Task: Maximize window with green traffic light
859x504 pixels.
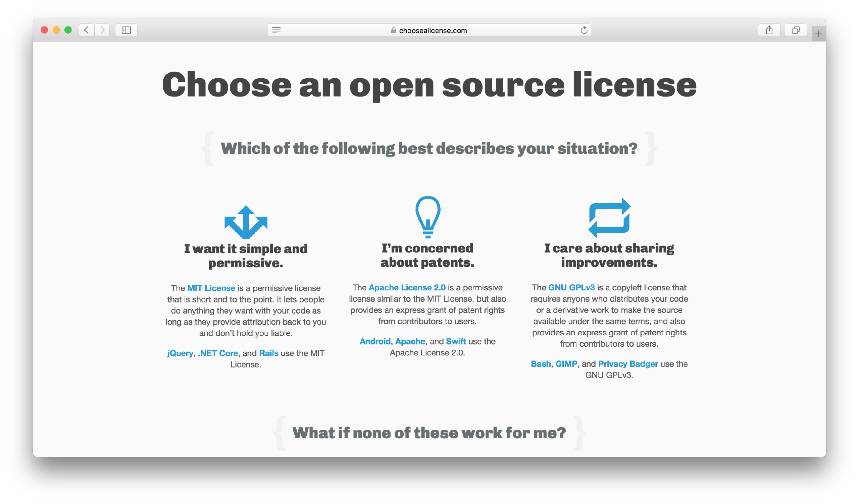Action: coord(68,30)
